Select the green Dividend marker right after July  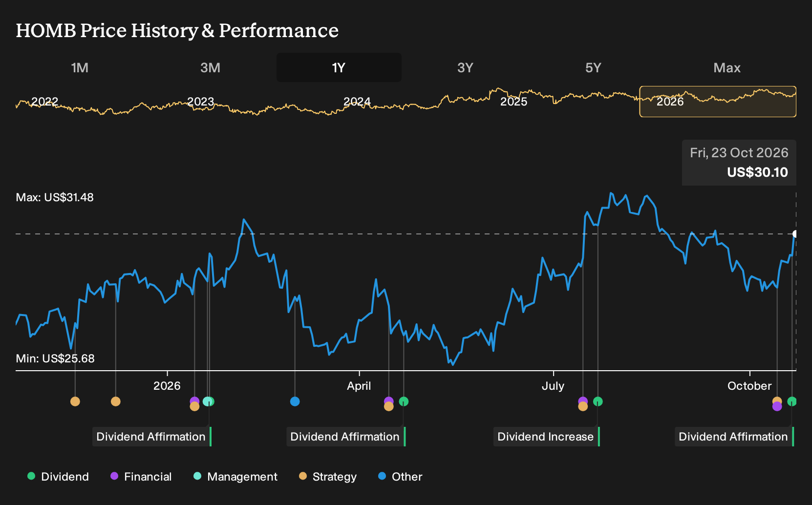coord(598,401)
